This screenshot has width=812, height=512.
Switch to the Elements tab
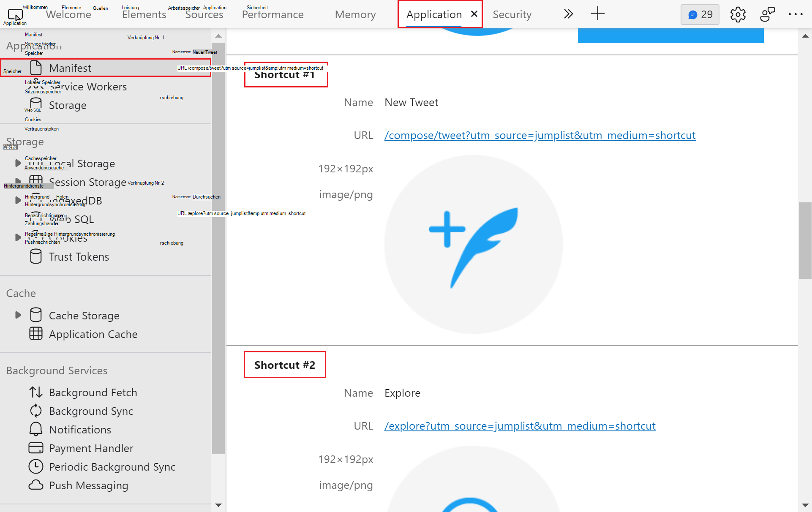click(144, 14)
